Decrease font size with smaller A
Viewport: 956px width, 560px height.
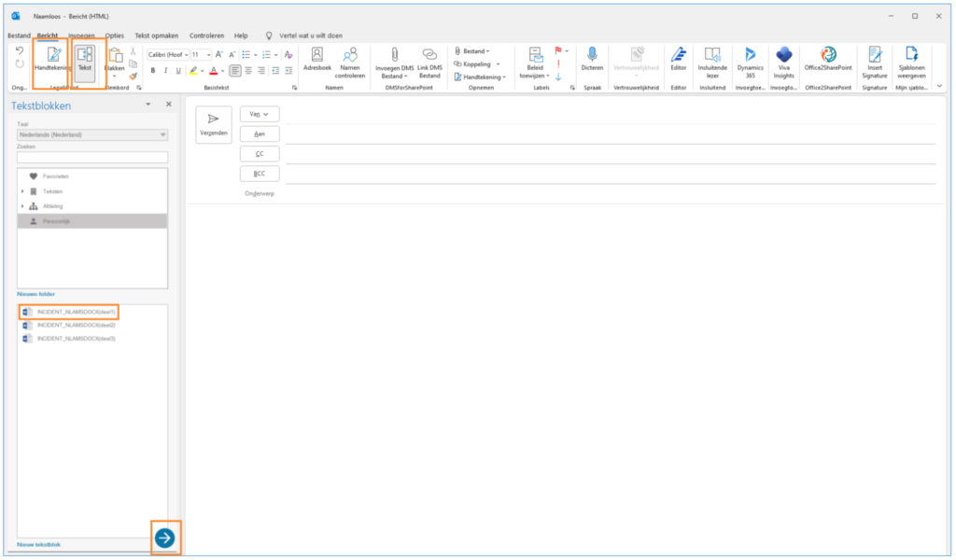pos(232,55)
